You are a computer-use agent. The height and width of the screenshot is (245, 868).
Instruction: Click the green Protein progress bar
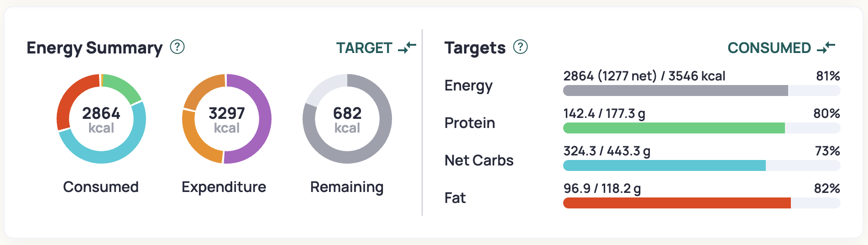(x=701, y=128)
